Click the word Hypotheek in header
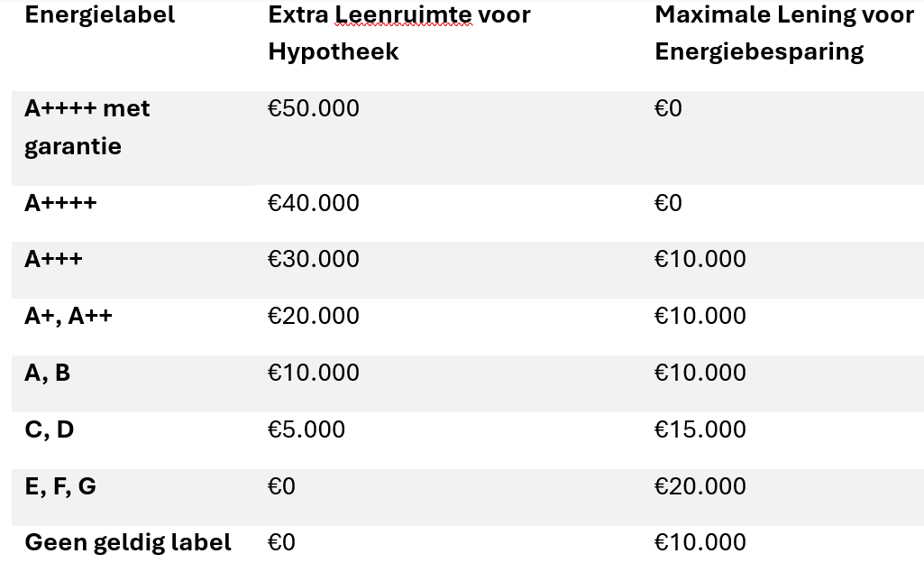 334,51
